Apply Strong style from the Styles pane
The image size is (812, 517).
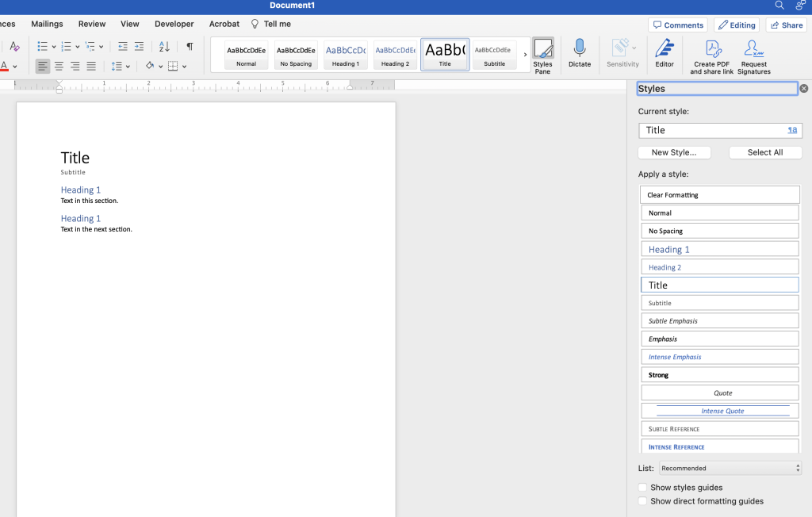[720, 374]
